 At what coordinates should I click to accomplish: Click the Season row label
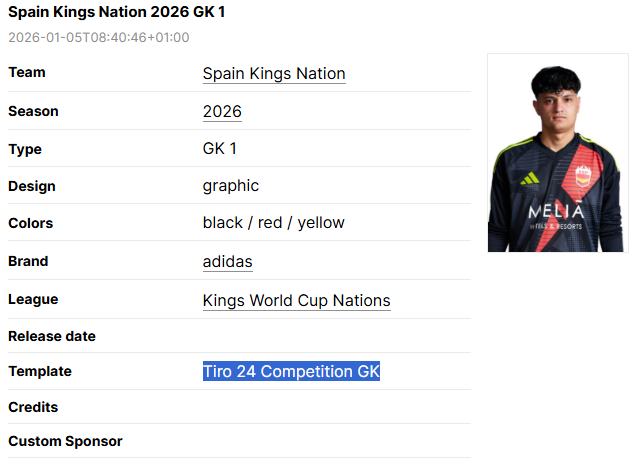33,111
